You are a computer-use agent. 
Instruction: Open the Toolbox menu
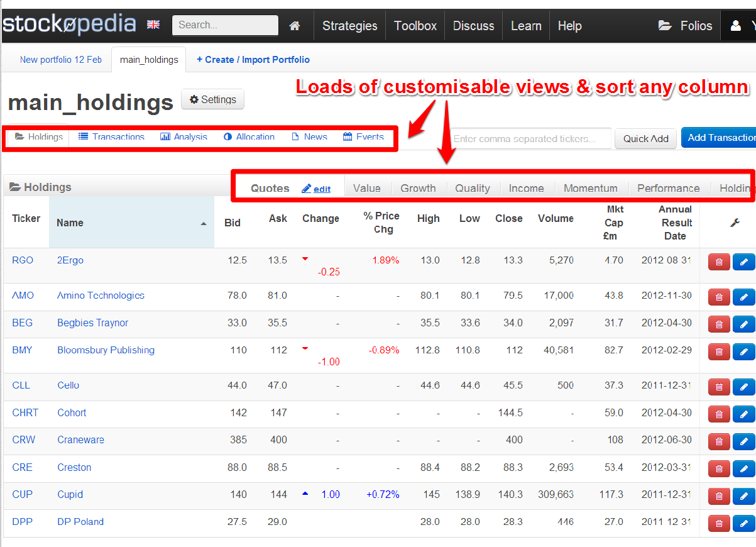415,26
